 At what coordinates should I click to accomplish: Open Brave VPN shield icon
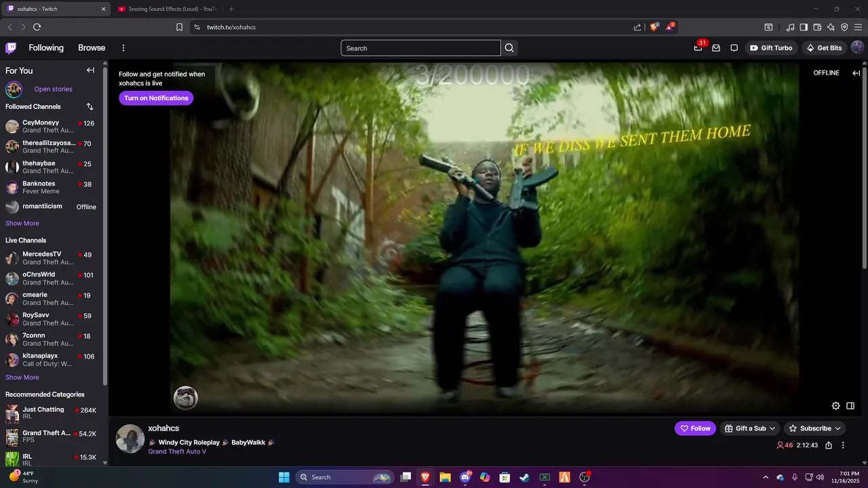pos(844,27)
